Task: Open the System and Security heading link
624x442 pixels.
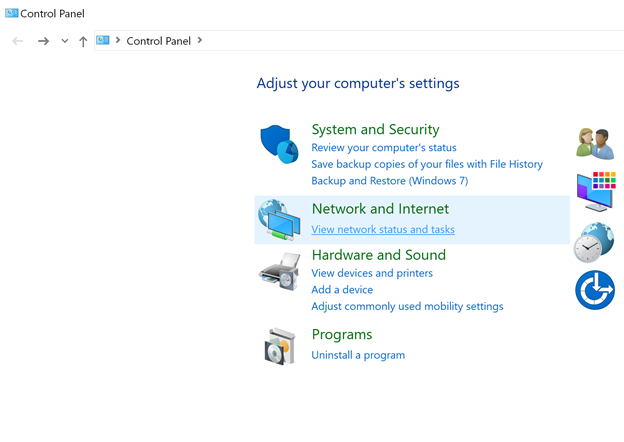Action: pos(375,130)
